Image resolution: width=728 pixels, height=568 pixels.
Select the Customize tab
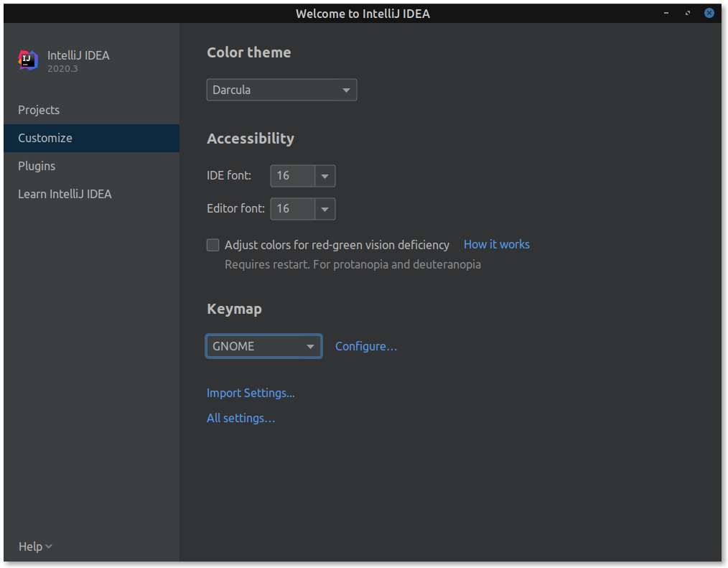click(x=91, y=138)
